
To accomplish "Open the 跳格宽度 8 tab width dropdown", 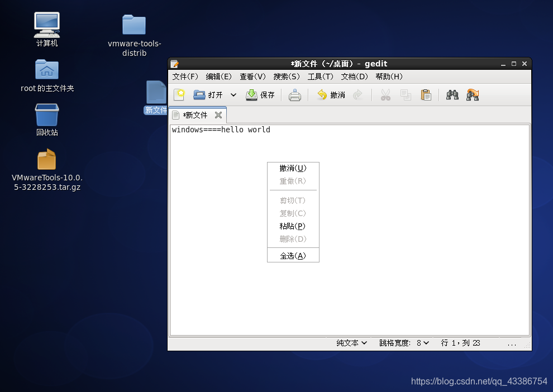I will click(404, 343).
